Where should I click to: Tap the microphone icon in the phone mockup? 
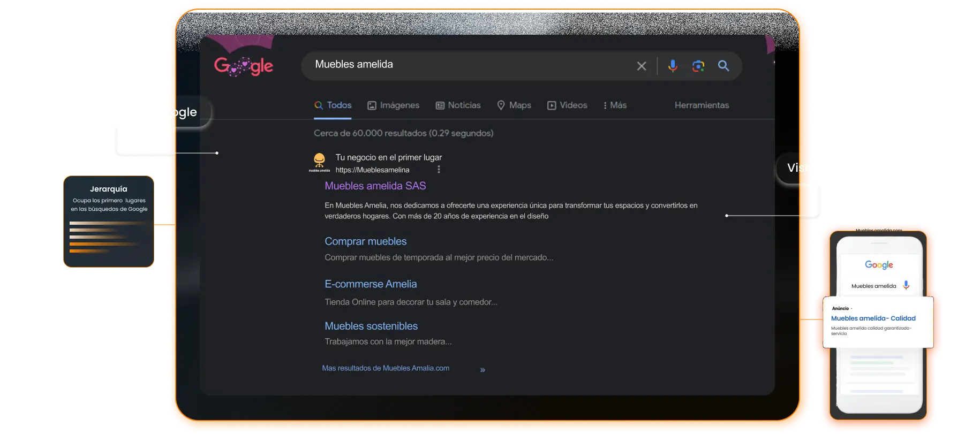(906, 285)
